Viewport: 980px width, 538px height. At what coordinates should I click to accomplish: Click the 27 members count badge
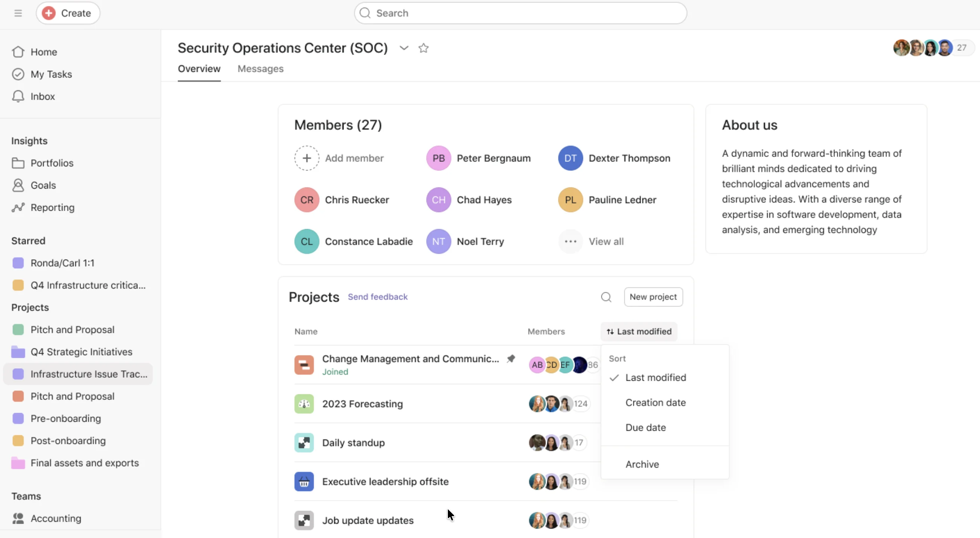coord(962,48)
